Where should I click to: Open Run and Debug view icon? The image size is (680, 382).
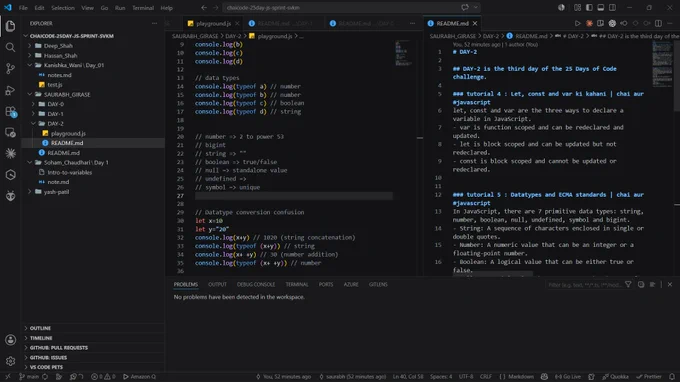click(10, 90)
